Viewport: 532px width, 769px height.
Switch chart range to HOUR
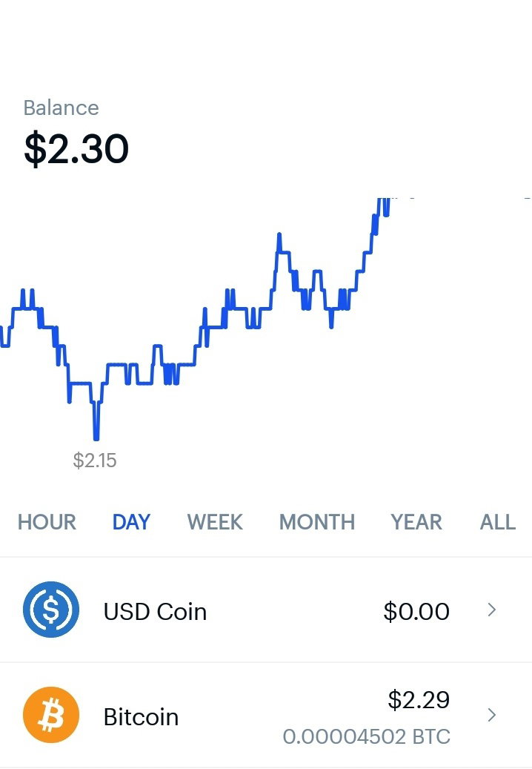(47, 522)
